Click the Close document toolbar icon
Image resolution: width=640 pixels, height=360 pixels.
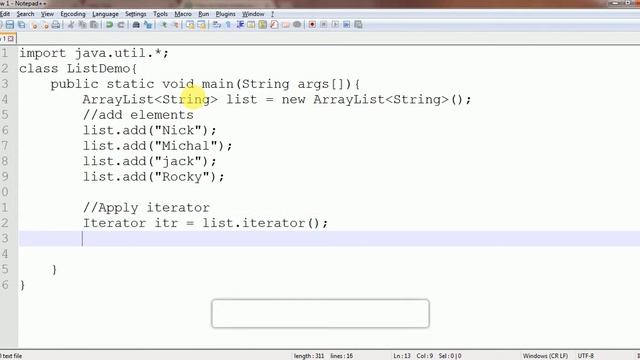pos(35,25)
